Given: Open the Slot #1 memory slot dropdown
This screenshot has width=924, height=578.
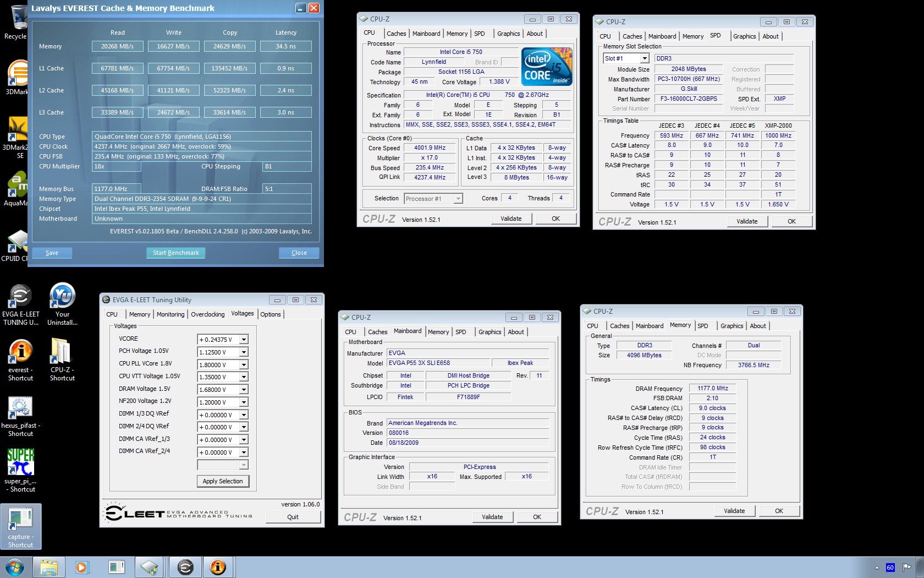Looking at the screenshot, I should tap(645, 58).
